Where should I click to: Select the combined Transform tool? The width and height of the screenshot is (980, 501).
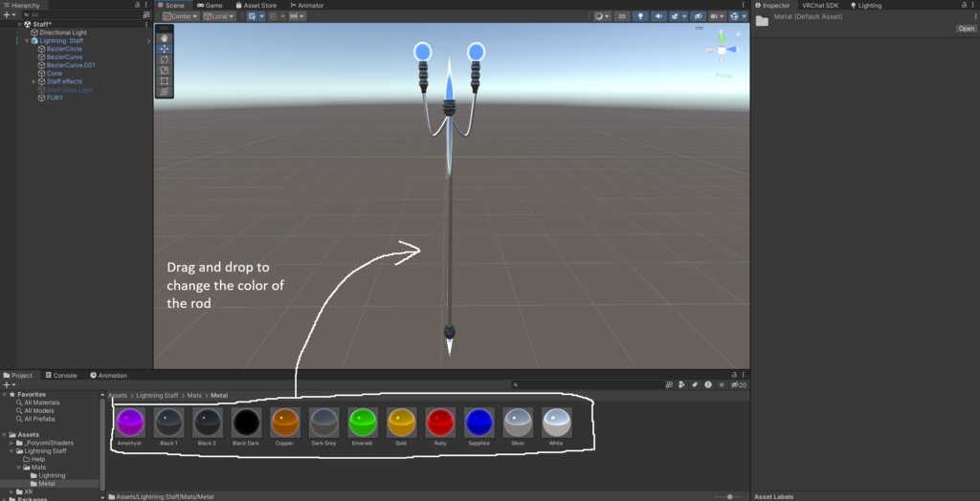click(x=165, y=92)
